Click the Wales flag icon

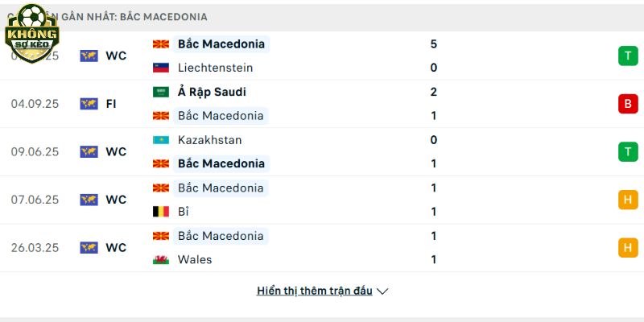coord(161,260)
